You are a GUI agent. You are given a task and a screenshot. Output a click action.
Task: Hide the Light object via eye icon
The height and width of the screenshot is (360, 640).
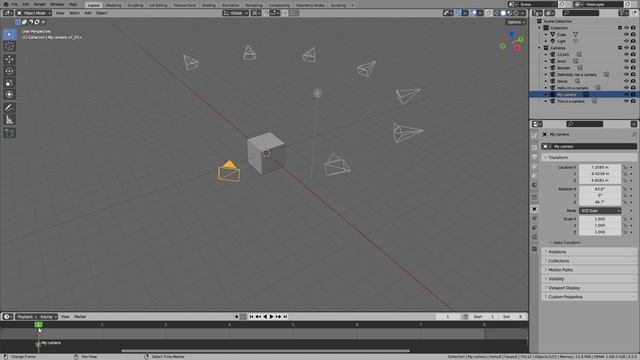[x=626, y=41]
